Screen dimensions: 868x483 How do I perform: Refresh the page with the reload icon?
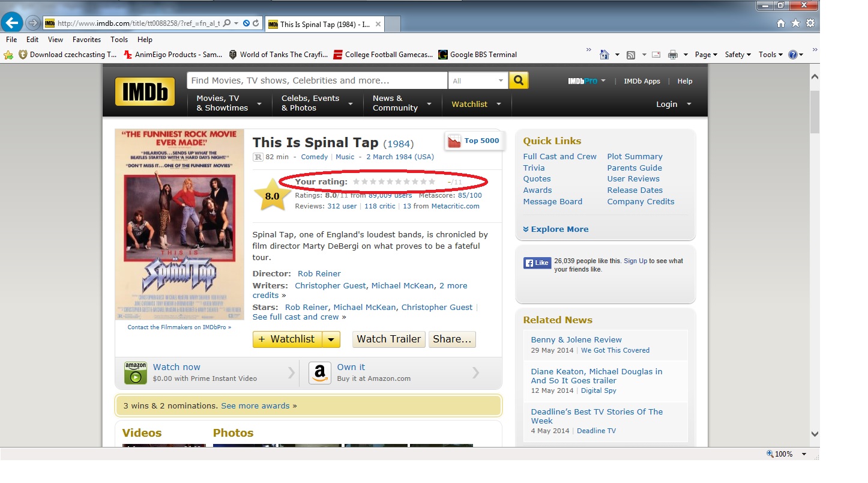[x=256, y=23]
